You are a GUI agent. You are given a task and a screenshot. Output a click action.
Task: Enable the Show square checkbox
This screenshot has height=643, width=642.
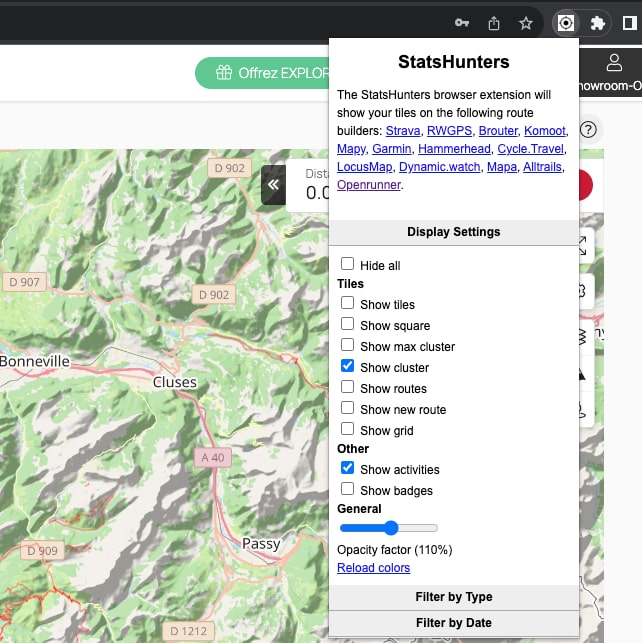[x=347, y=324]
